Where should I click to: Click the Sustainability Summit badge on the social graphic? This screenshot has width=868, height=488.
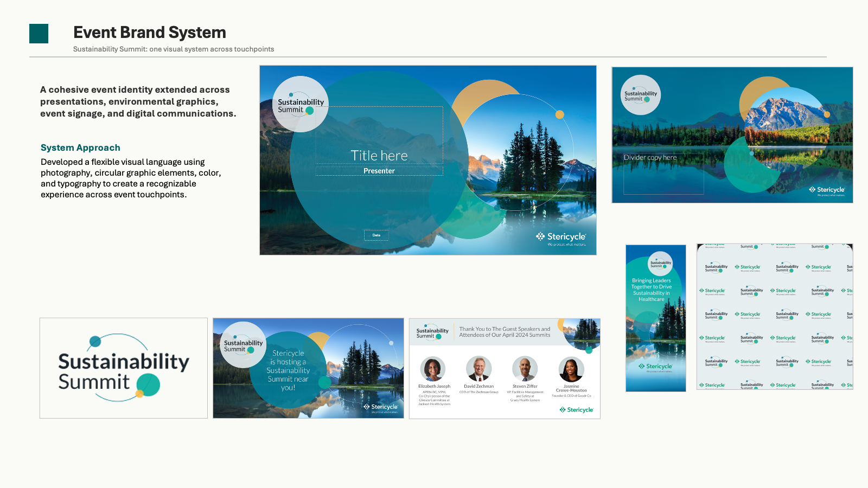(x=243, y=345)
